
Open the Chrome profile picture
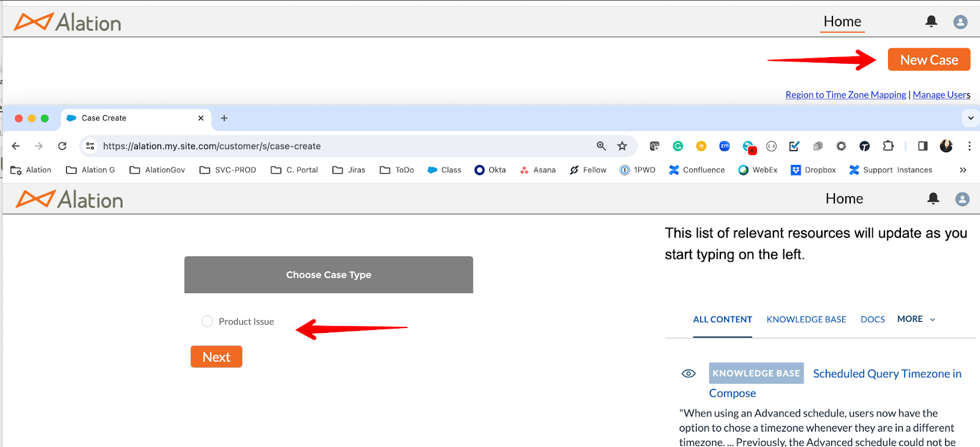(946, 146)
